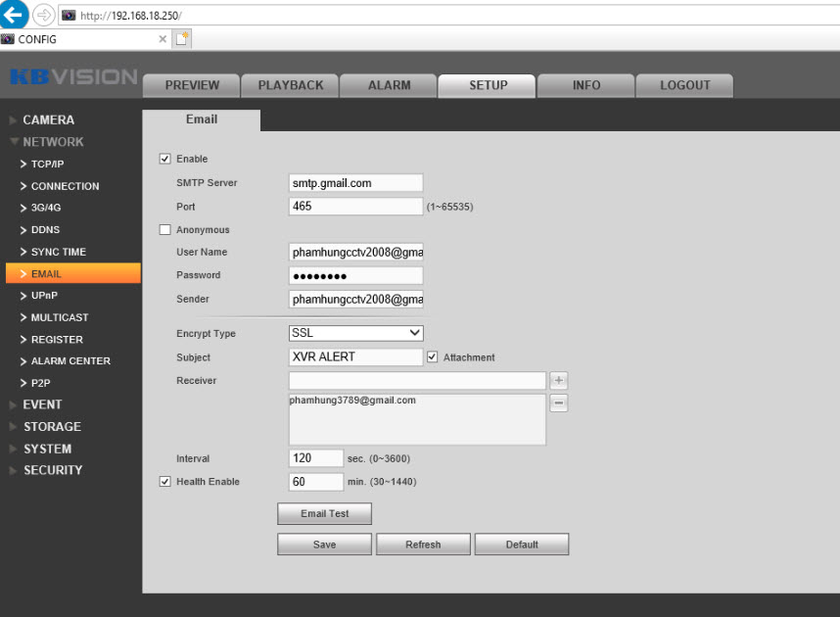Image resolution: width=840 pixels, height=617 pixels.
Task: Click the browser forward arrow button
Action: tap(44, 15)
